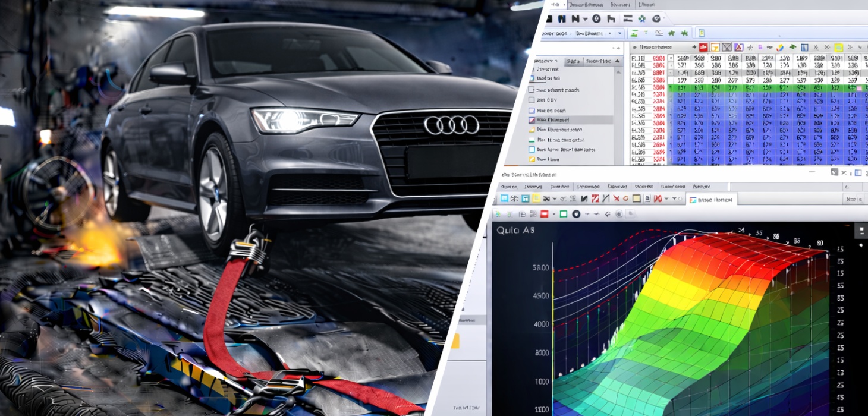Click the black circle icon on the lower chart toolbar
Viewport: 868px width, 416px height.
(x=576, y=214)
